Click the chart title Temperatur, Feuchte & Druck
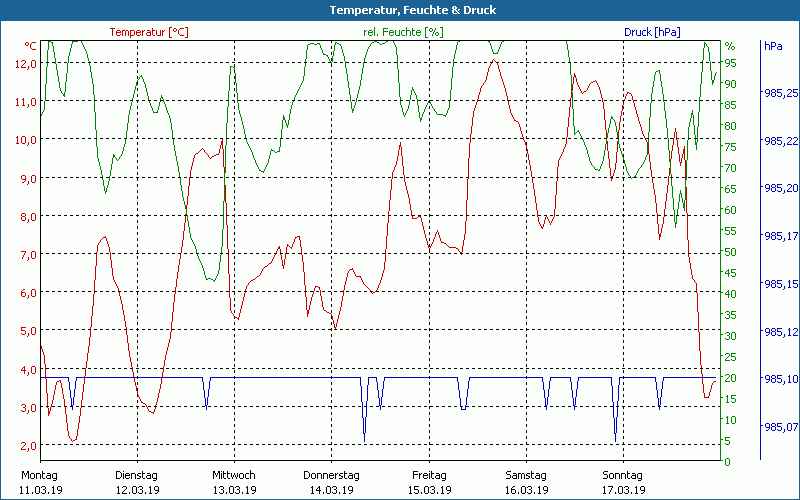Screen dimensions: 800x500 (x=399, y=10)
